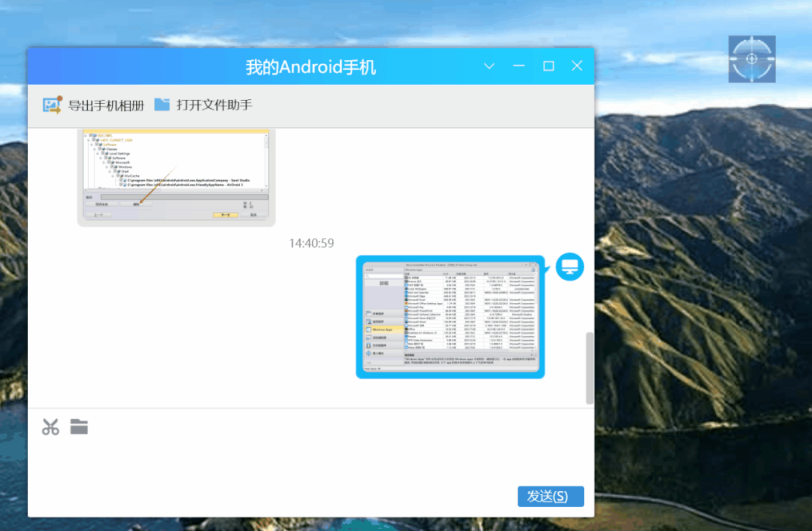Image resolution: width=812 pixels, height=531 pixels.
Task: Click the crosshair target desktop widget
Action: pyautogui.click(x=752, y=59)
